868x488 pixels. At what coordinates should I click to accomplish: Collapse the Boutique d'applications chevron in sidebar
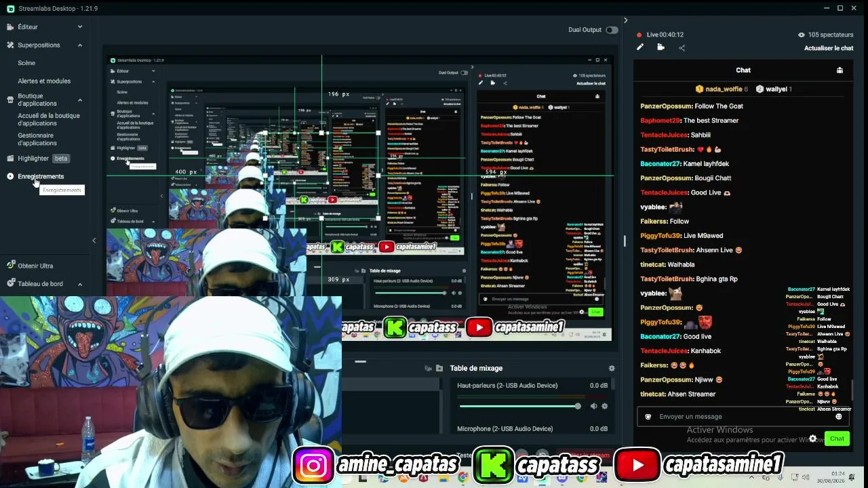[80, 100]
